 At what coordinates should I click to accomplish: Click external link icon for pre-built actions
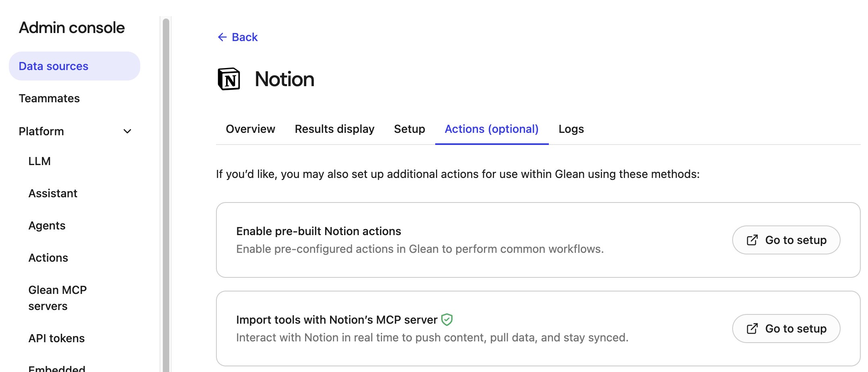point(752,240)
